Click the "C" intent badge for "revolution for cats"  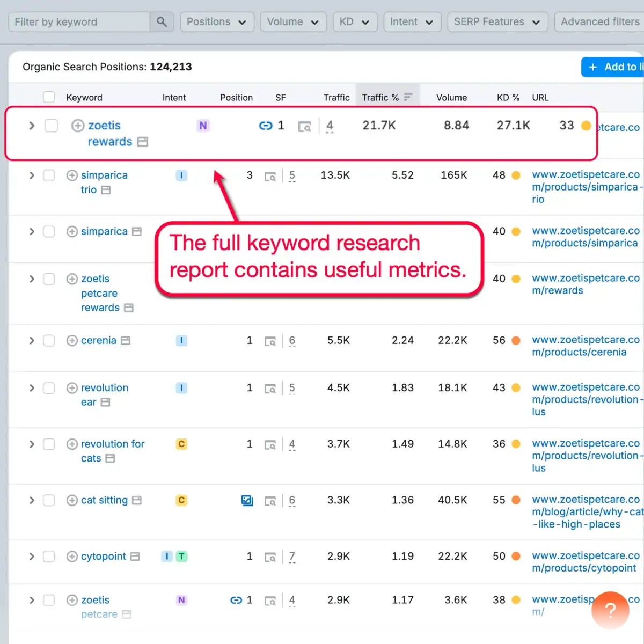click(x=181, y=444)
